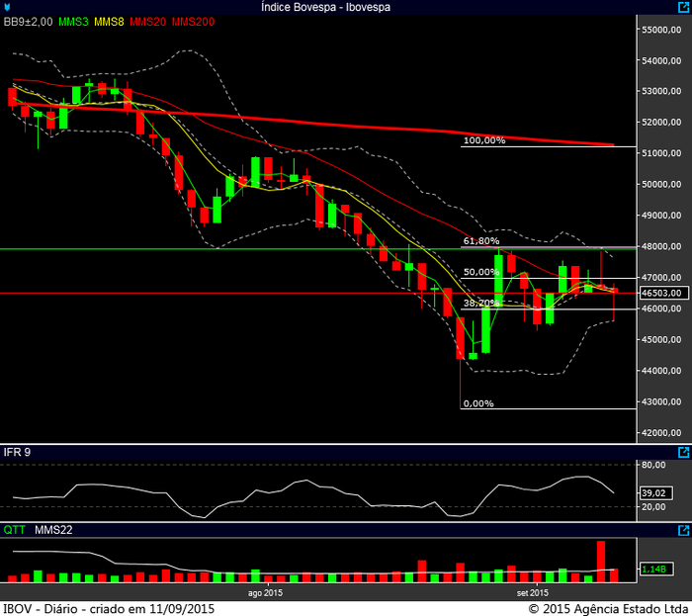692x616 pixels.
Task: Click the 80,00 IFR axis label
Action: [653, 465]
